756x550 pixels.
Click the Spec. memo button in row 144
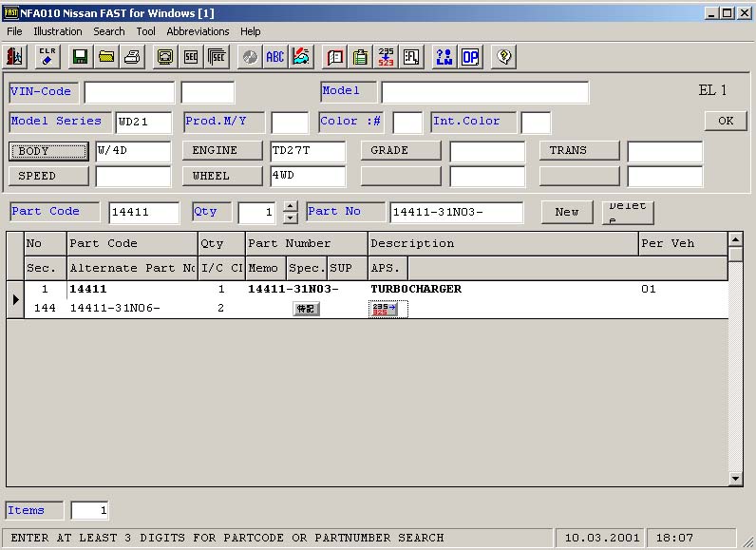tap(306, 309)
